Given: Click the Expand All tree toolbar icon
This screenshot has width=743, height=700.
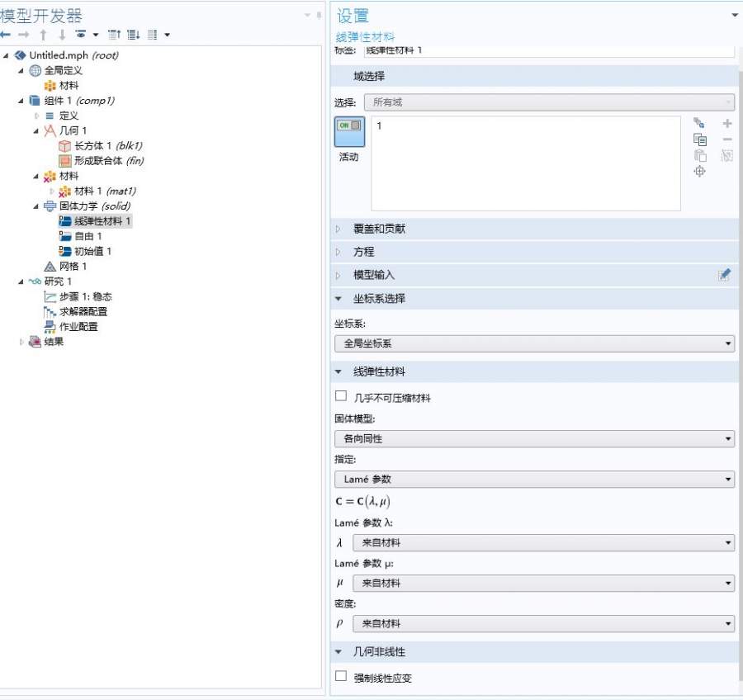Looking at the screenshot, I should (134, 35).
